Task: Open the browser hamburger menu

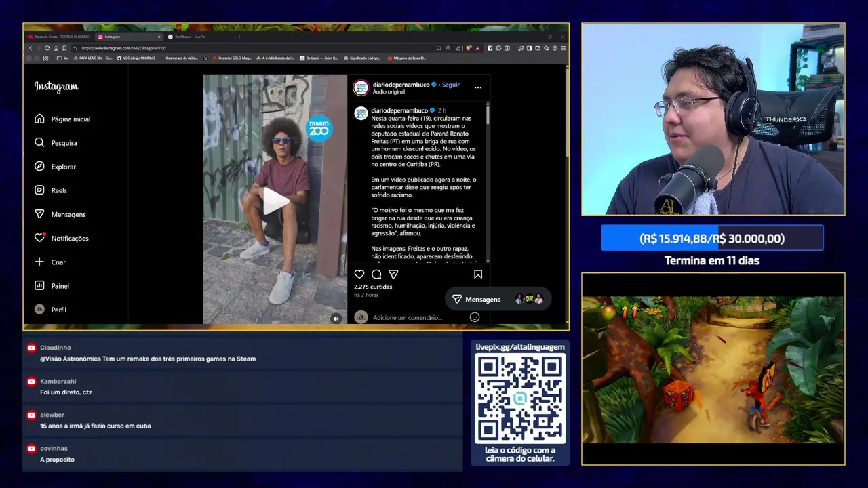Action: coord(564,48)
